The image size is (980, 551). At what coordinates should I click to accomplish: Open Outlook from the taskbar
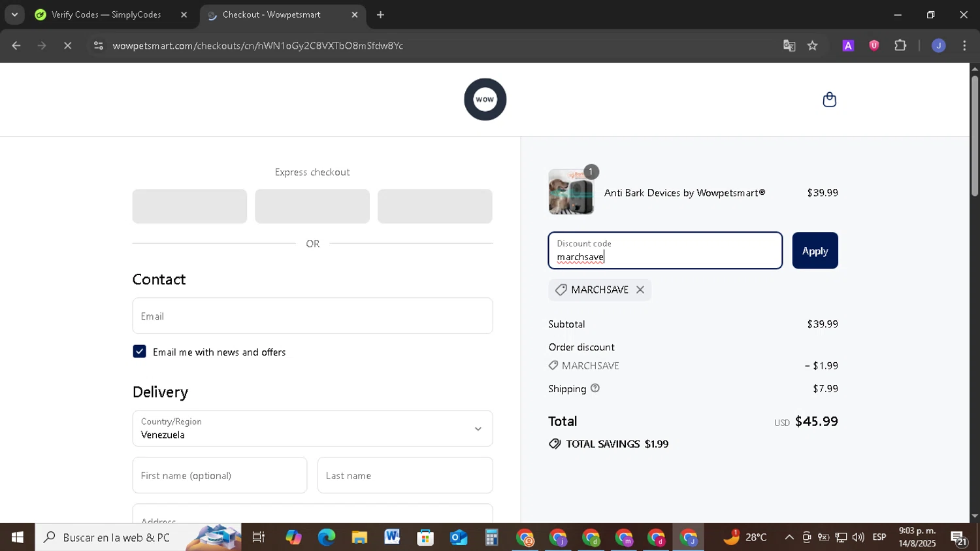point(459,537)
